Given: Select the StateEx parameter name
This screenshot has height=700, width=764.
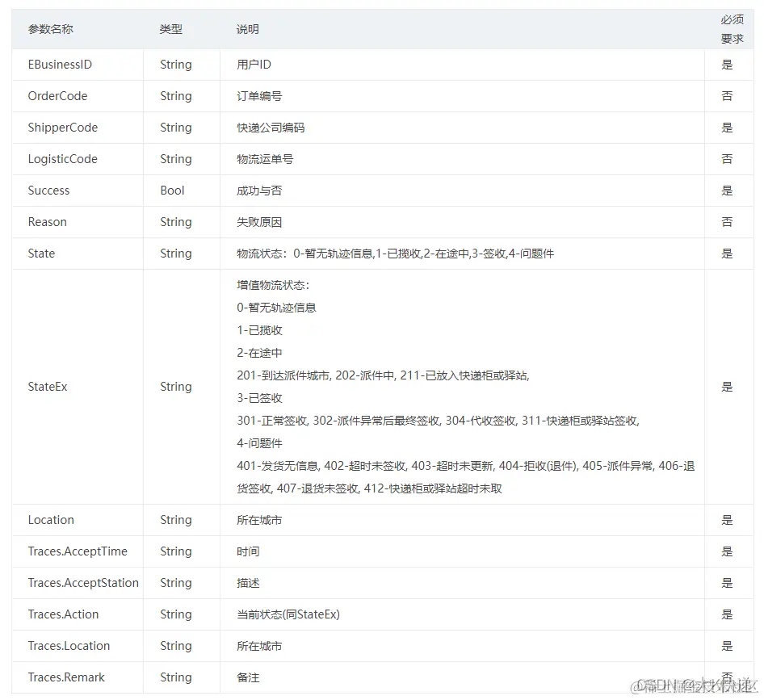Looking at the screenshot, I should (48, 387).
